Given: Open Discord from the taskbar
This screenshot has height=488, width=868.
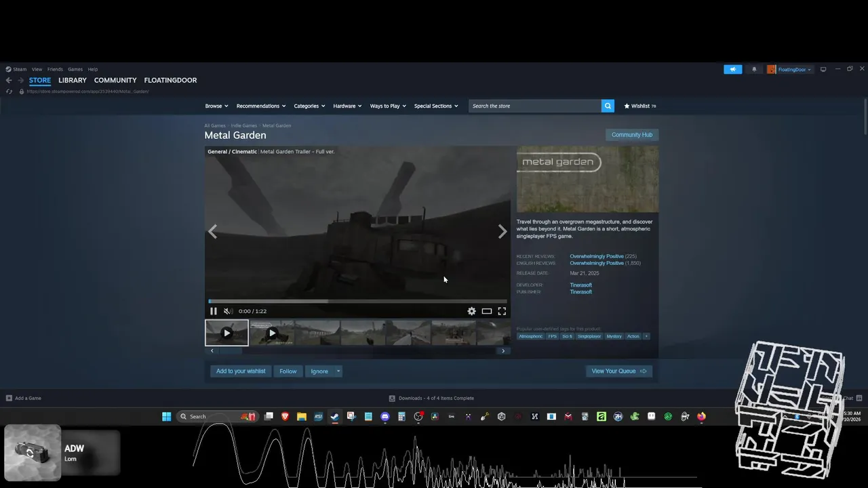Looking at the screenshot, I should [x=385, y=416].
